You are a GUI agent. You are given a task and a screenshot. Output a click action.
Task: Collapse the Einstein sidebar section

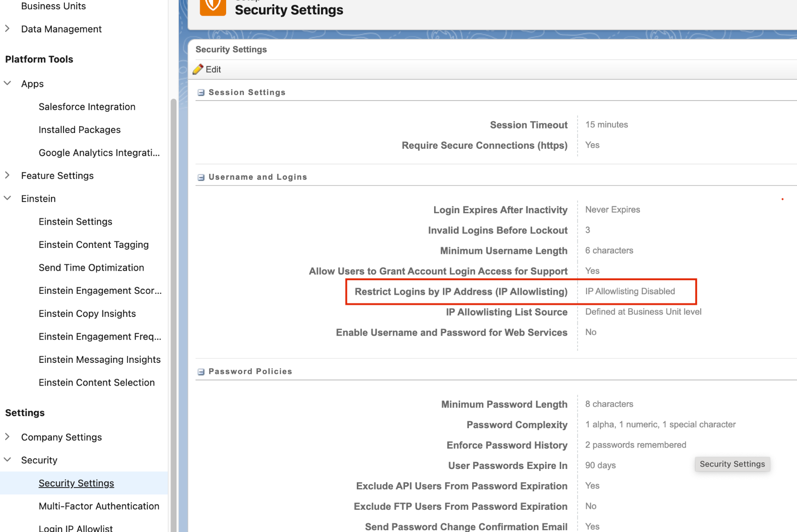(7, 198)
